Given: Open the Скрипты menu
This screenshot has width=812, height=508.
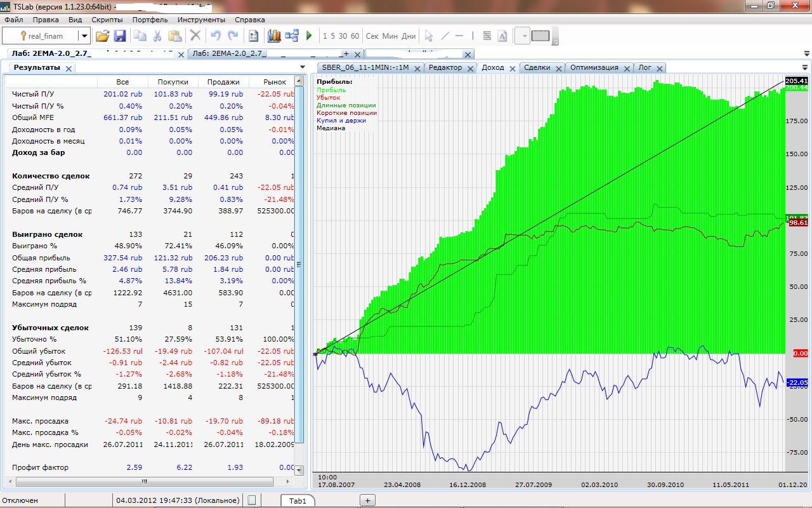Looking at the screenshot, I should [107, 20].
